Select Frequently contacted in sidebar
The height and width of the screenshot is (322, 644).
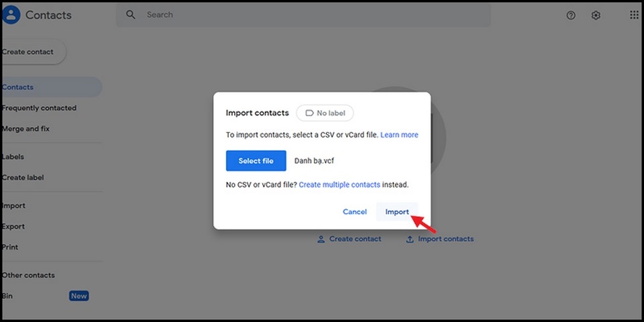click(x=39, y=108)
